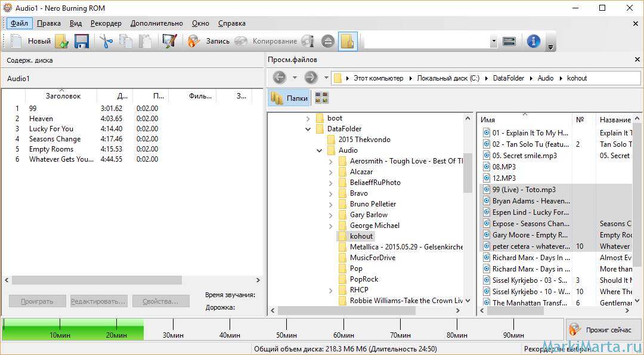The height and width of the screenshot is (355, 644).
Task: Select track Empty Rooms in disc list
Action: [51, 149]
